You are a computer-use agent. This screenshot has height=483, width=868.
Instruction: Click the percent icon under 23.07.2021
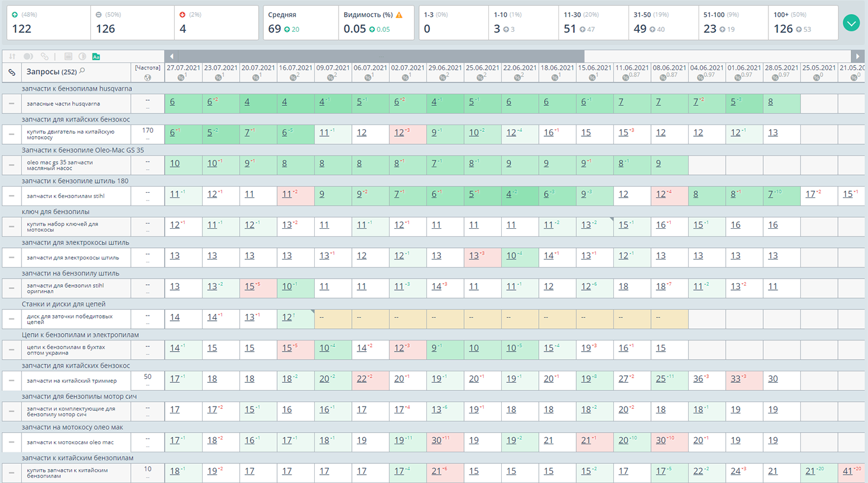[219, 77]
